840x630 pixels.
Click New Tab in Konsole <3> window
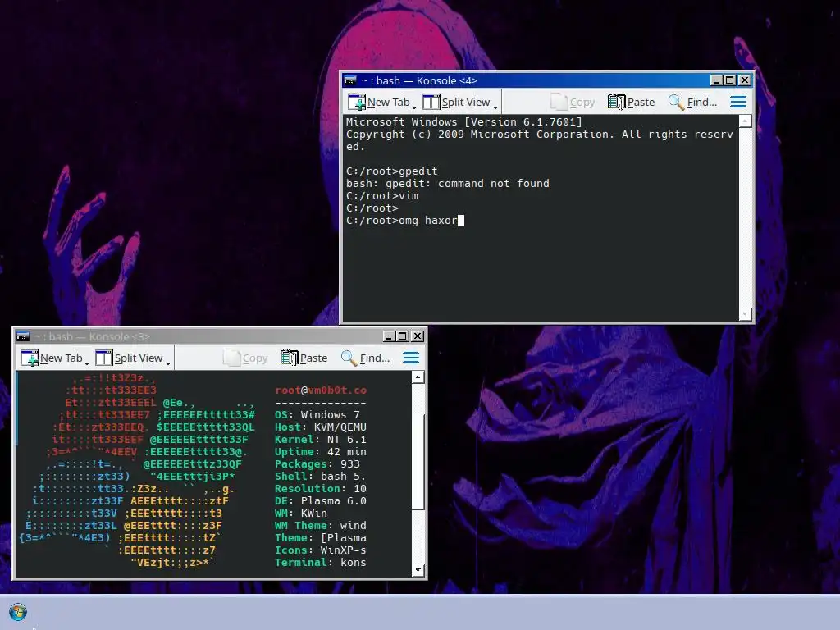[x=52, y=358]
